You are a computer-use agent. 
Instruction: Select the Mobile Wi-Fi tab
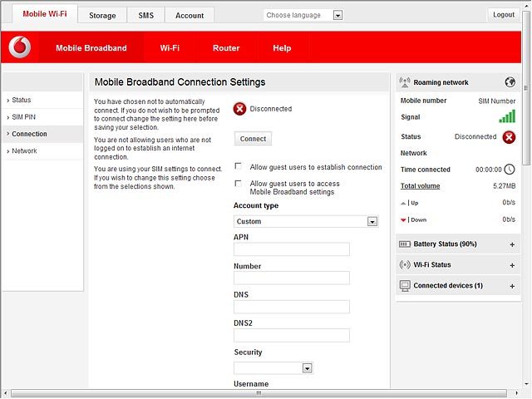(45, 14)
